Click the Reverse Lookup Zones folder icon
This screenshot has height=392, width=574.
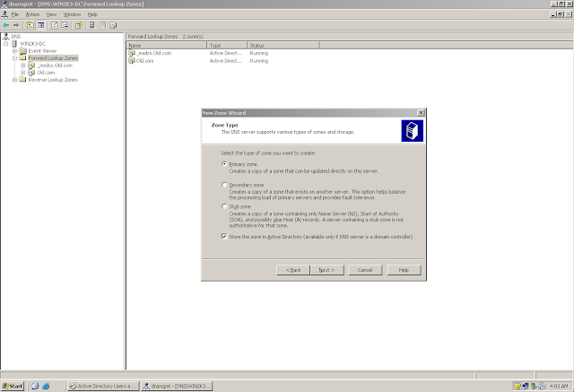click(22, 80)
